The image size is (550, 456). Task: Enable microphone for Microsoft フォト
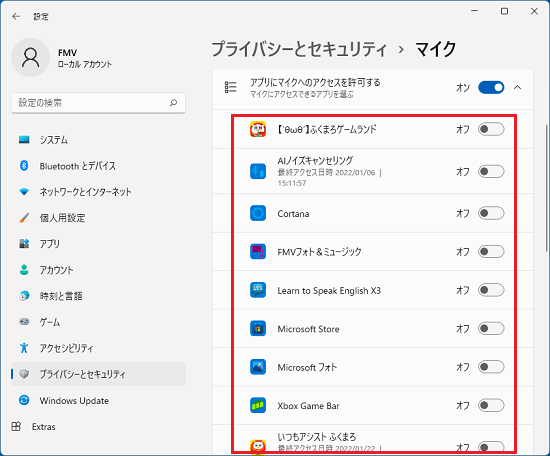click(x=491, y=367)
